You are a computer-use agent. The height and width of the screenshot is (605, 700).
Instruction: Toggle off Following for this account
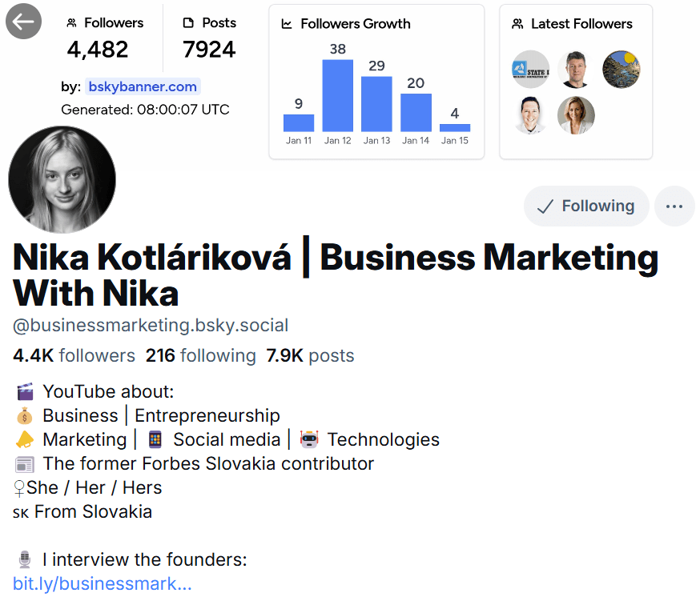pyautogui.click(x=585, y=206)
